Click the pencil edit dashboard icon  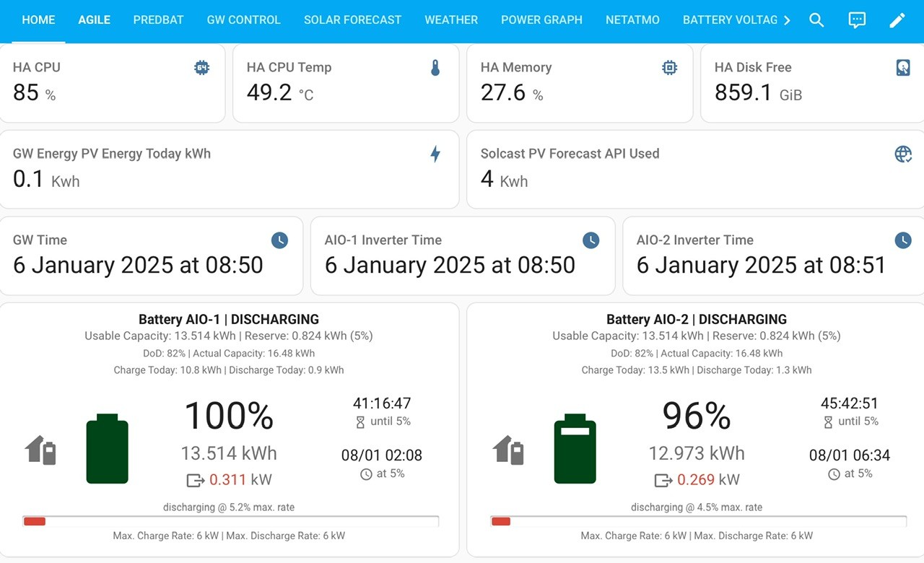(x=897, y=20)
